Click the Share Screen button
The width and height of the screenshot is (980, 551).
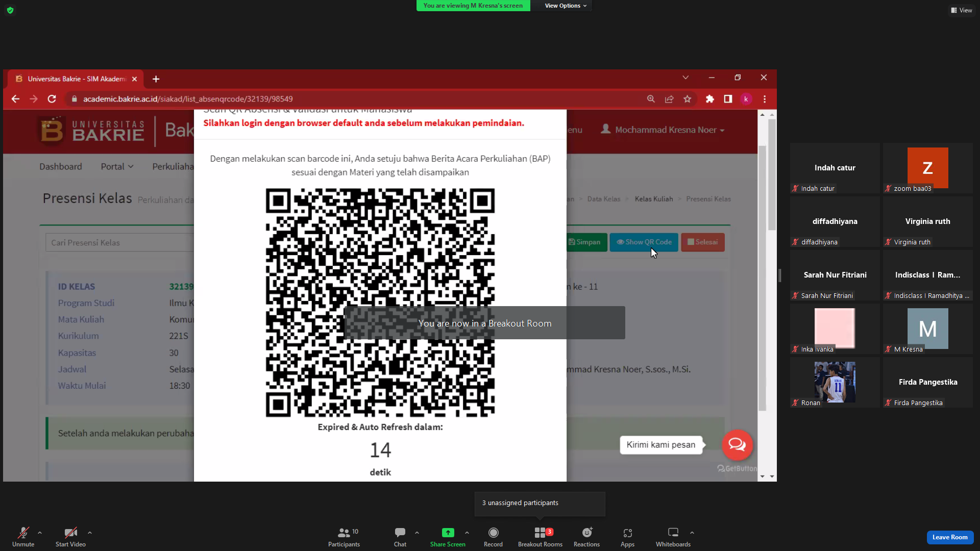[448, 537]
